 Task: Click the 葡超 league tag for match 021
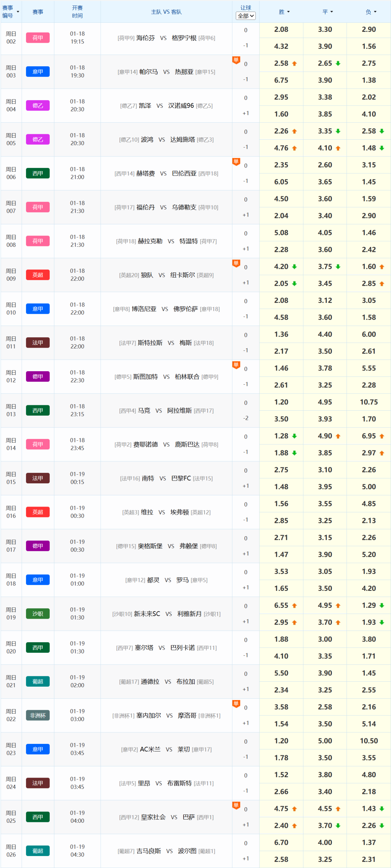(x=38, y=681)
